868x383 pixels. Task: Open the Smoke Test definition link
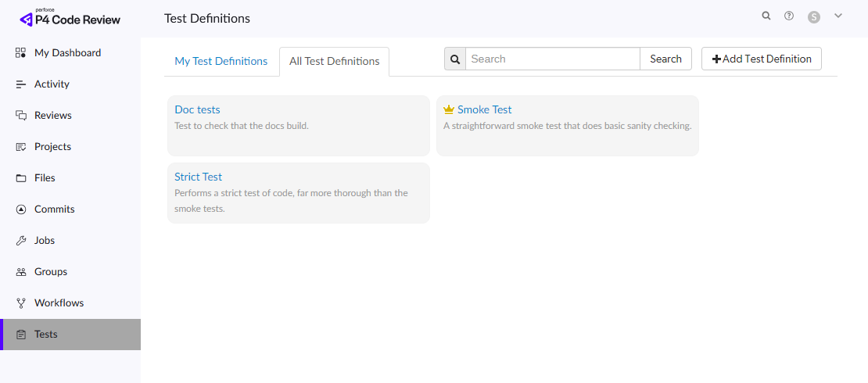point(484,109)
